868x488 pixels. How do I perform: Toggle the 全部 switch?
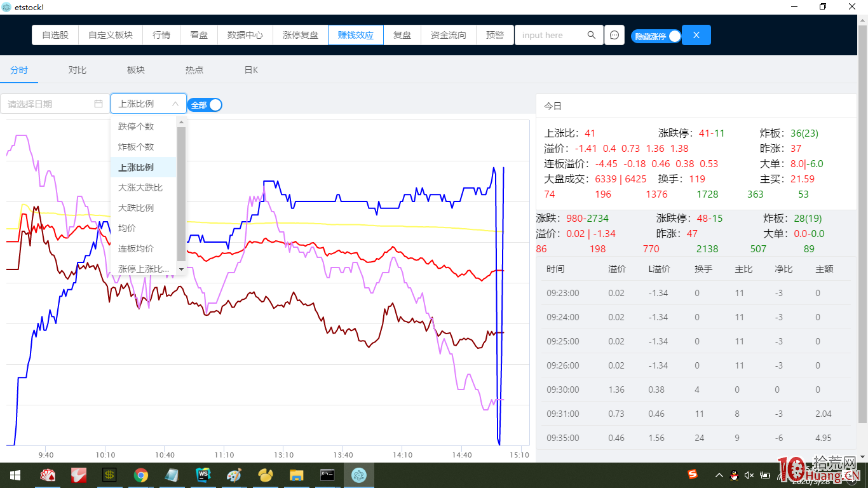[x=205, y=105]
